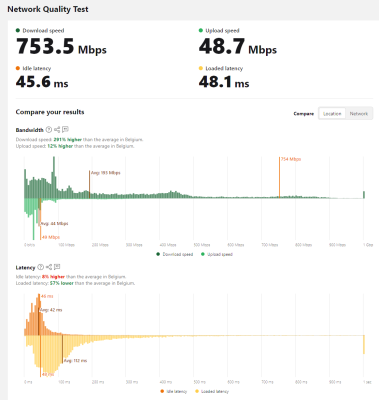Open the Bandwidth comment/feedback icon
Viewport: 379px width, 400px height.
65,129
